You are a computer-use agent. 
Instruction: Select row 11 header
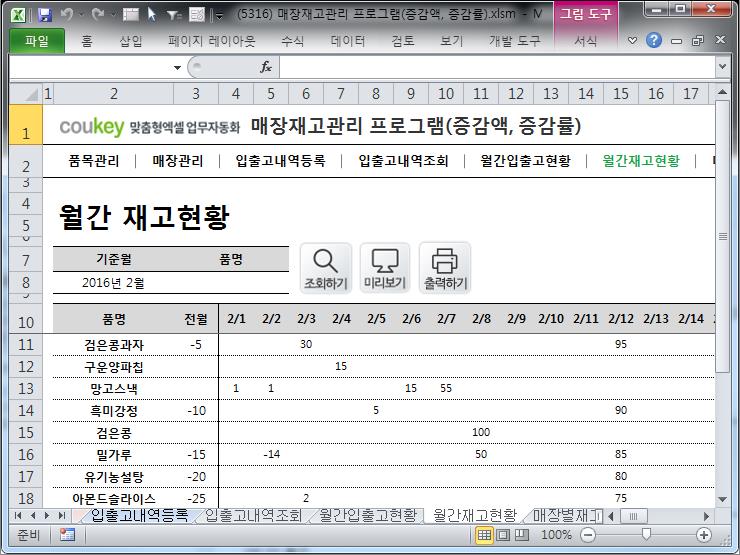[x=26, y=345]
